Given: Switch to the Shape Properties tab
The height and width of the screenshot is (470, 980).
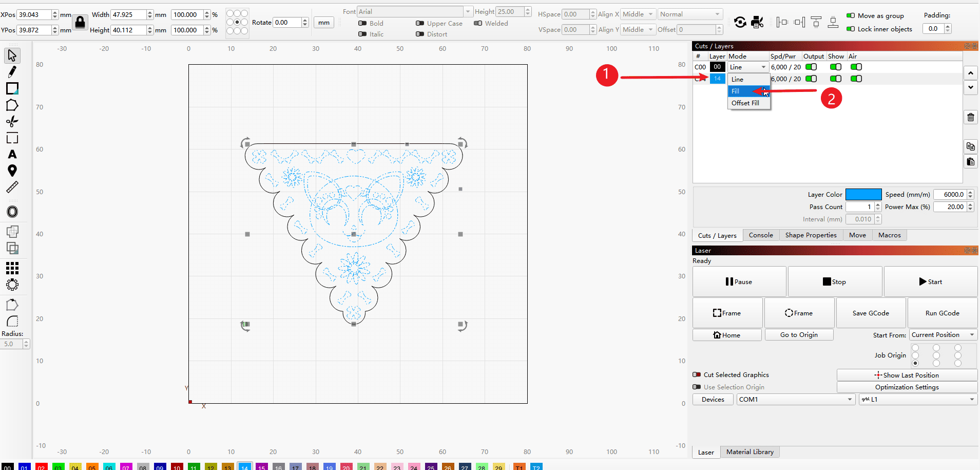Looking at the screenshot, I should pyautogui.click(x=811, y=235).
